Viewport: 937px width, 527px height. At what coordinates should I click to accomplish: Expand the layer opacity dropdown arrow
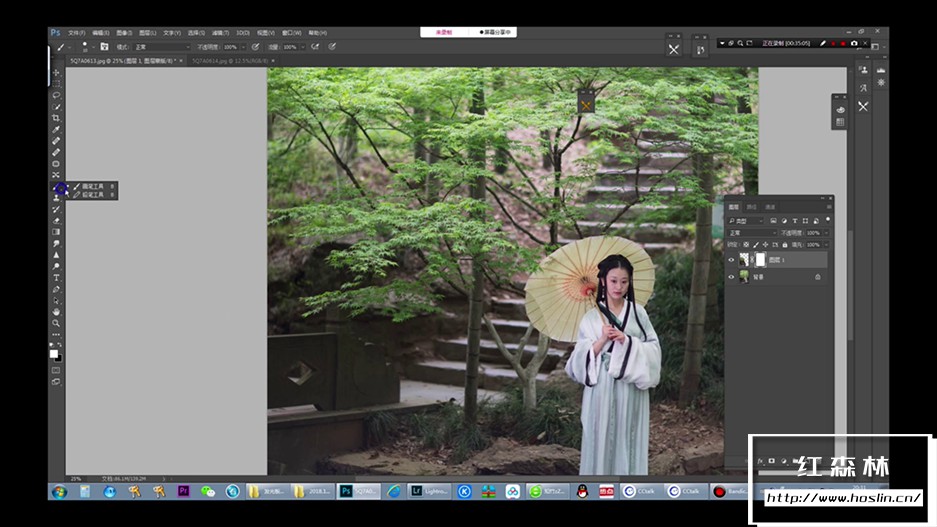click(824, 232)
